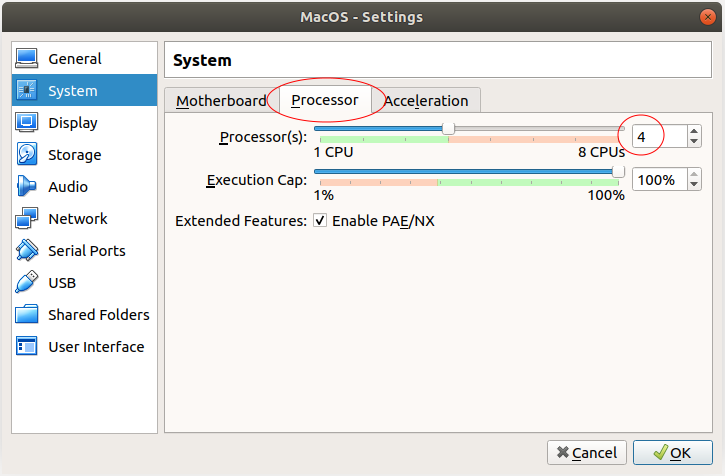Confirm settings with OK button
Screen dimensions: 725x476
(x=672, y=452)
